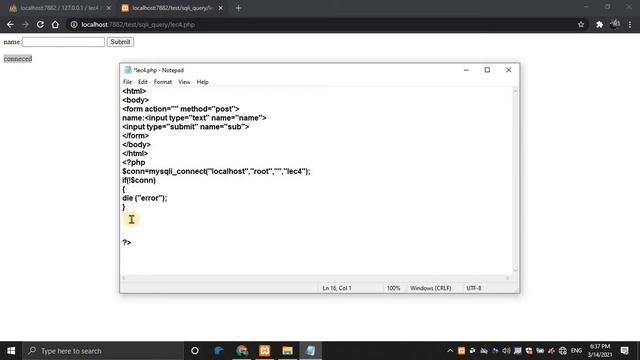Open Notepad's Help menu
Viewport: 640px width, 360px height.
(x=202, y=82)
